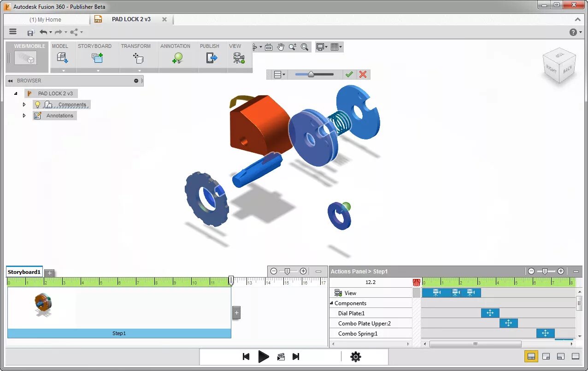
Task: Switch to the (1) My Home tab
Action: pos(45,20)
